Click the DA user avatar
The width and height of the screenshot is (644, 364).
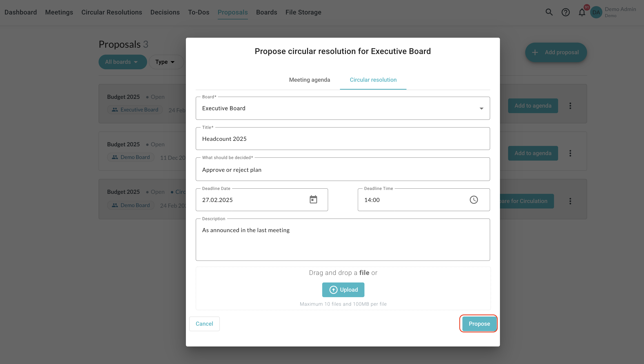(596, 12)
